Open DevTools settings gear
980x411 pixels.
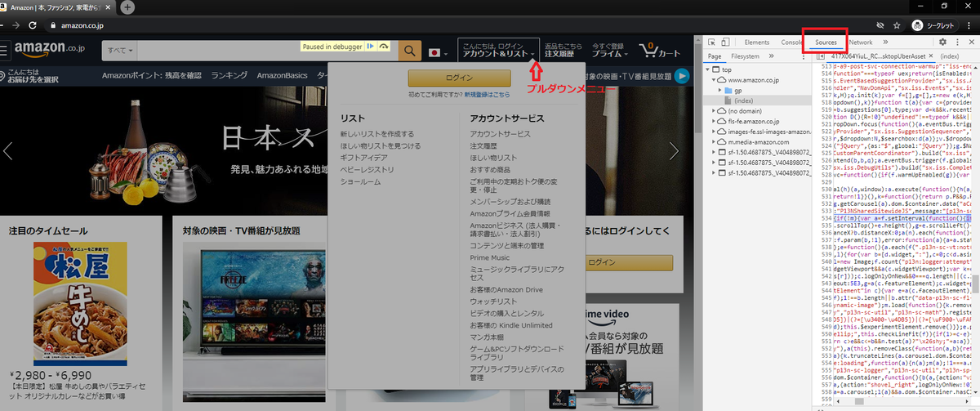pos(942,42)
